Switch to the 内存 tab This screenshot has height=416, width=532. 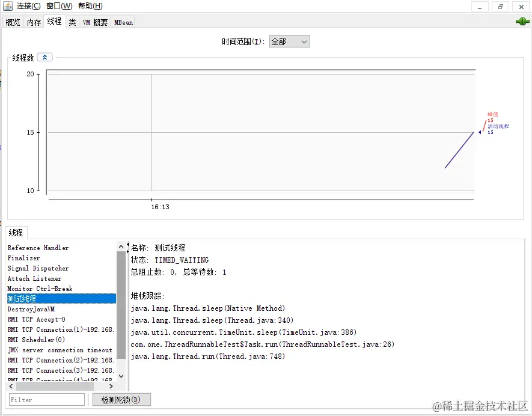pyautogui.click(x=33, y=22)
